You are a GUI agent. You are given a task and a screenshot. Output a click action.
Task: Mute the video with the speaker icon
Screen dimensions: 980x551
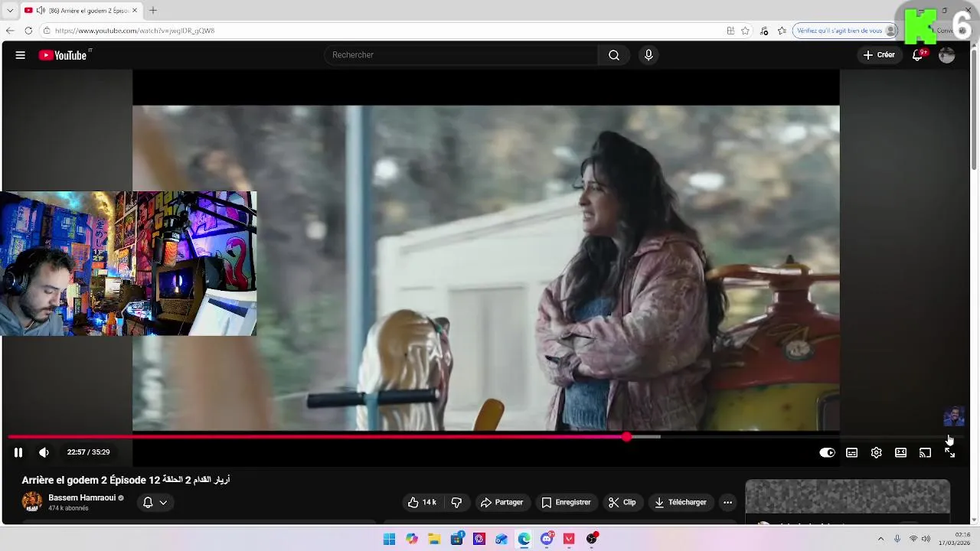pos(44,452)
